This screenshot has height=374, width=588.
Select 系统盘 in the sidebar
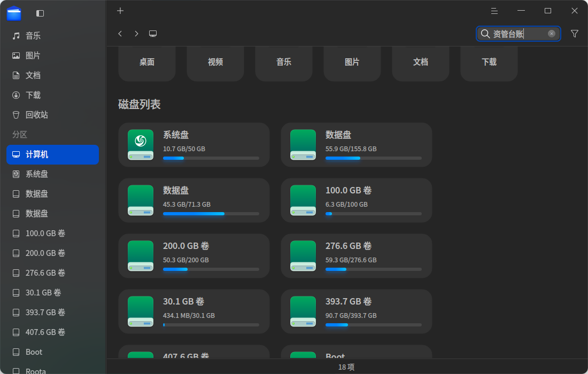[x=52, y=174]
